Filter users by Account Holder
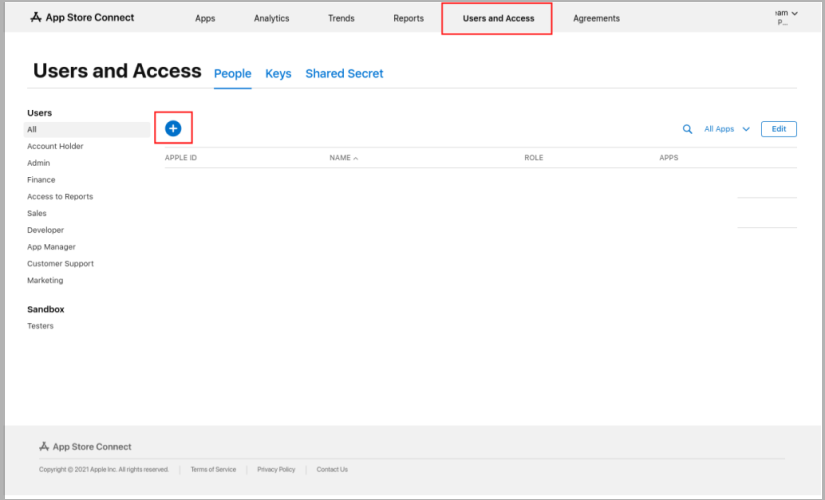This screenshot has height=500, width=825. [55, 146]
